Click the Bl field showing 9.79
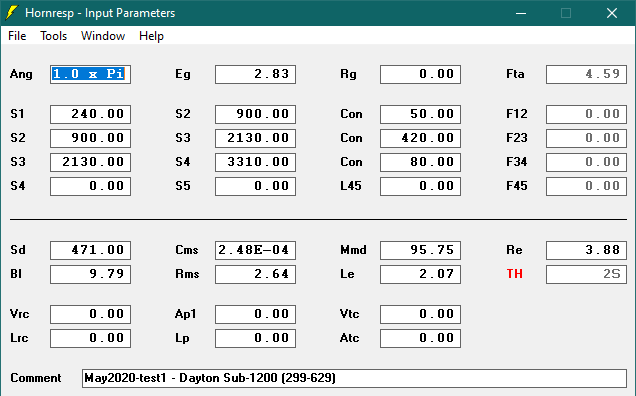 click(x=90, y=274)
